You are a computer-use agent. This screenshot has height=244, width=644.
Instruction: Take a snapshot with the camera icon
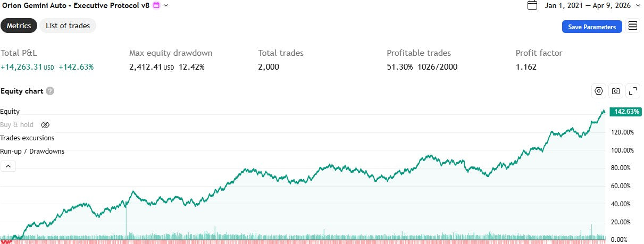pyautogui.click(x=616, y=91)
